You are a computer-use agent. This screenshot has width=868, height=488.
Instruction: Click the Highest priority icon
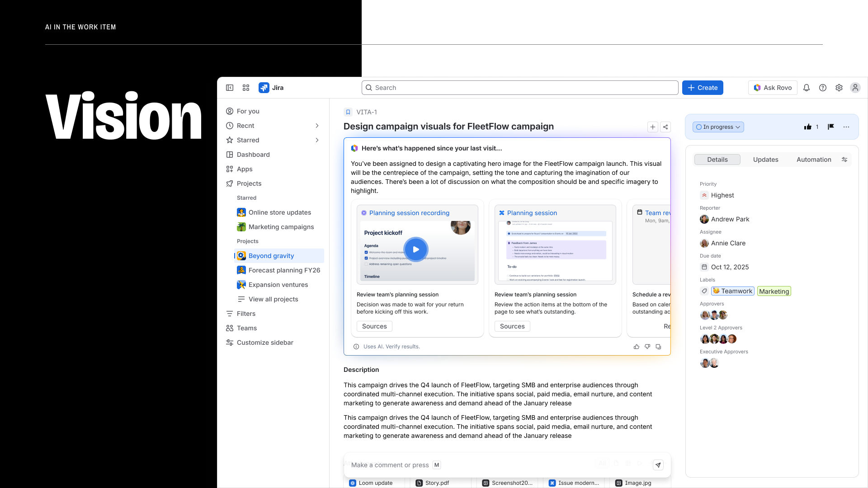pyautogui.click(x=704, y=195)
